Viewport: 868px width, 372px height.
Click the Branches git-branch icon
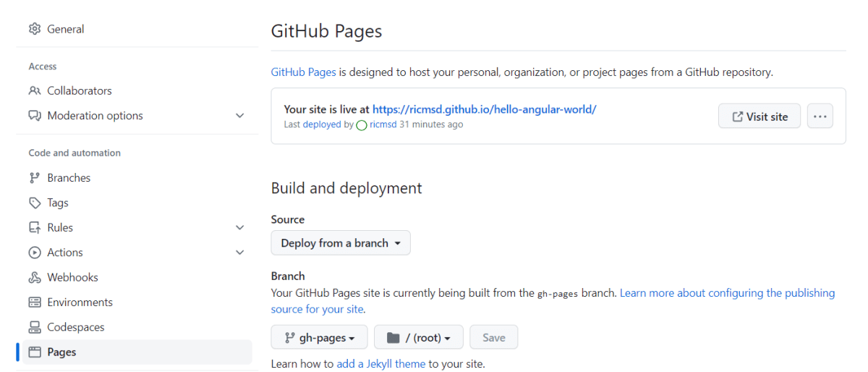click(x=35, y=178)
